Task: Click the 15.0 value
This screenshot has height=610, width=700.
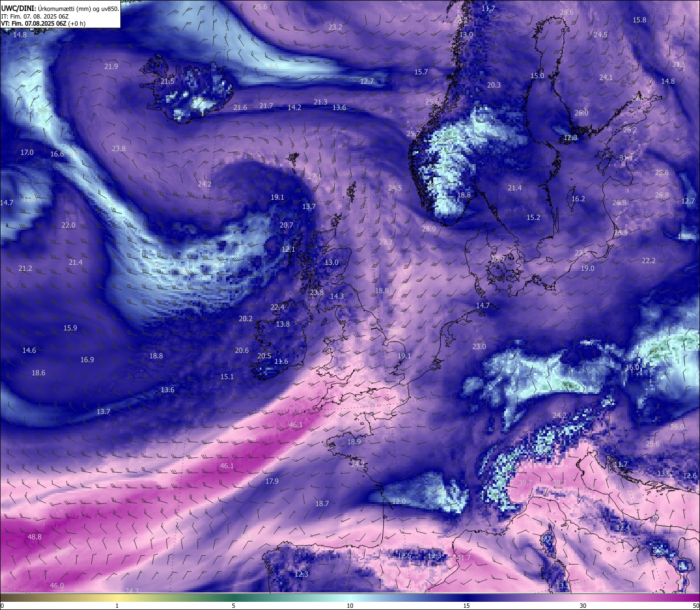Action: click(538, 76)
